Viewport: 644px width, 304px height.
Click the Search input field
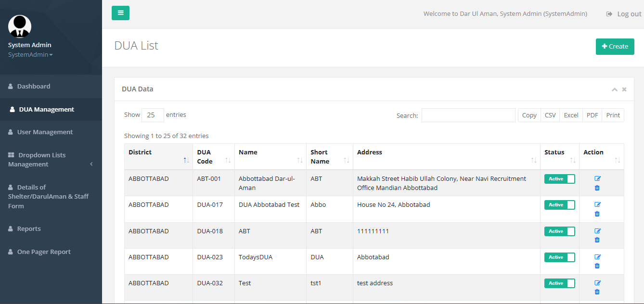[468, 115]
